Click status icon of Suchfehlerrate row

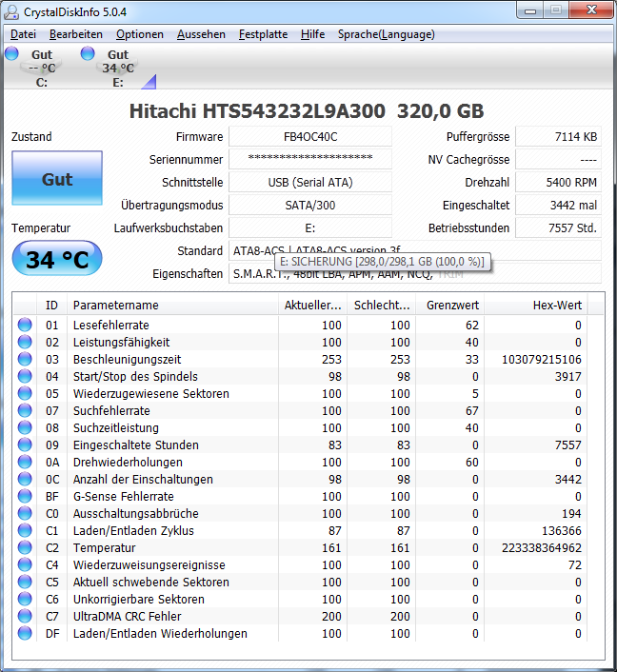[x=25, y=410]
